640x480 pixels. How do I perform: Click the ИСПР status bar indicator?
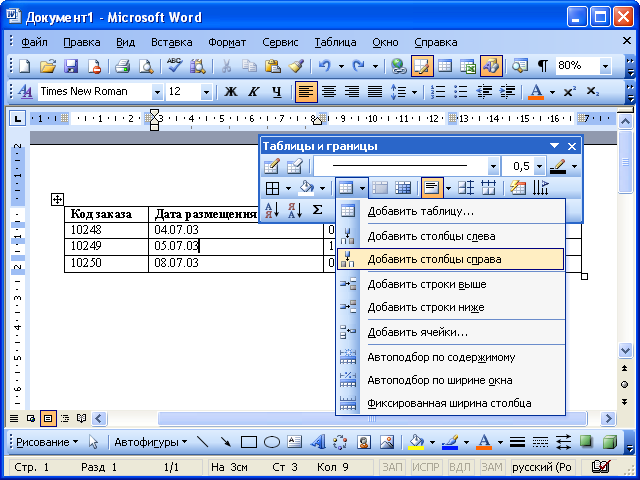[426, 467]
